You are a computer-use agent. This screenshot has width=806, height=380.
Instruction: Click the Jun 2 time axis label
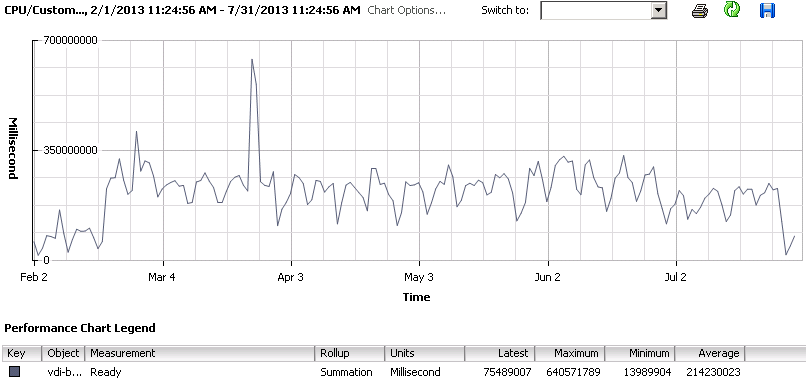point(547,278)
